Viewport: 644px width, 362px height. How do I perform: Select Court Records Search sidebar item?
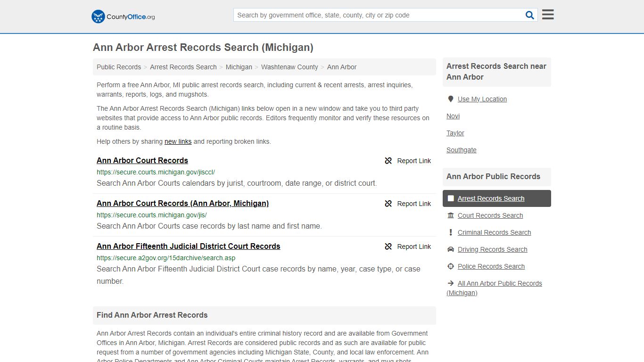pyautogui.click(x=490, y=215)
